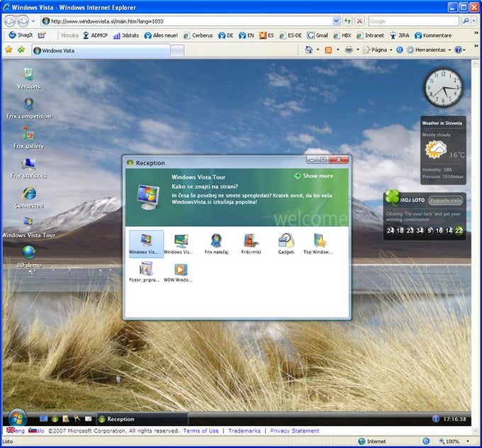Click the Weather in Slovenia gadget
Viewport: 482px width, 448px height.
(x=443, y=150)
